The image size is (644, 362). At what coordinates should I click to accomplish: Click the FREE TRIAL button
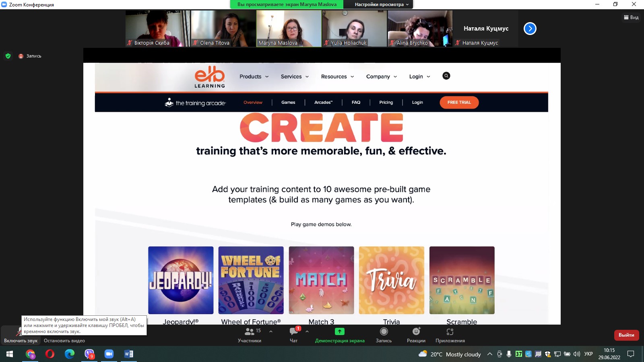(459, 103)
